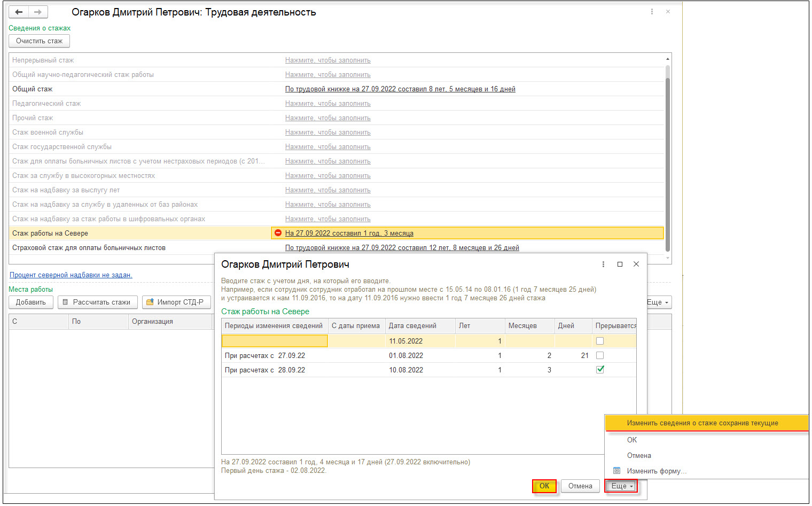
Task: Open Страховой стаж link 12 лет 8 месяцев
Action: point(402,247)
